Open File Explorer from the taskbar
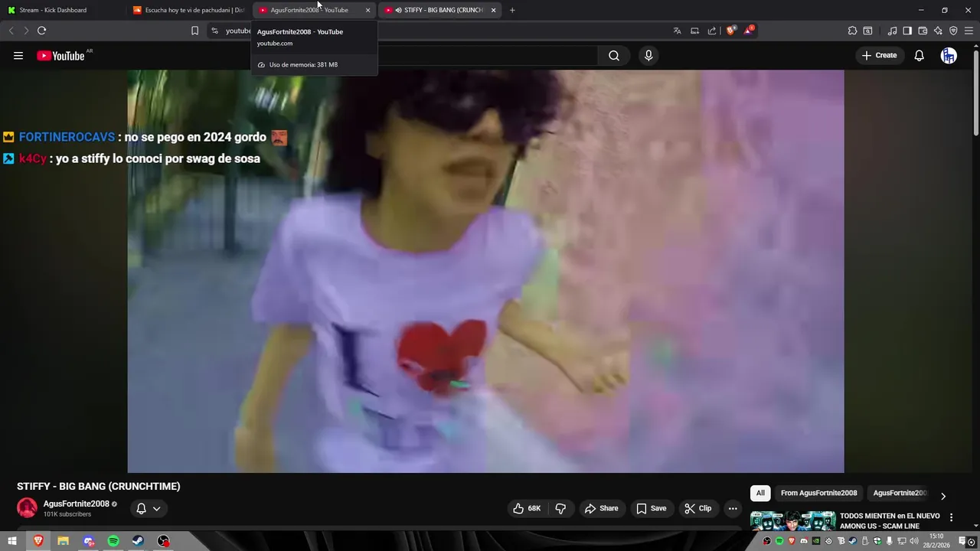This screenshot has height=551, width=980. 63,541
